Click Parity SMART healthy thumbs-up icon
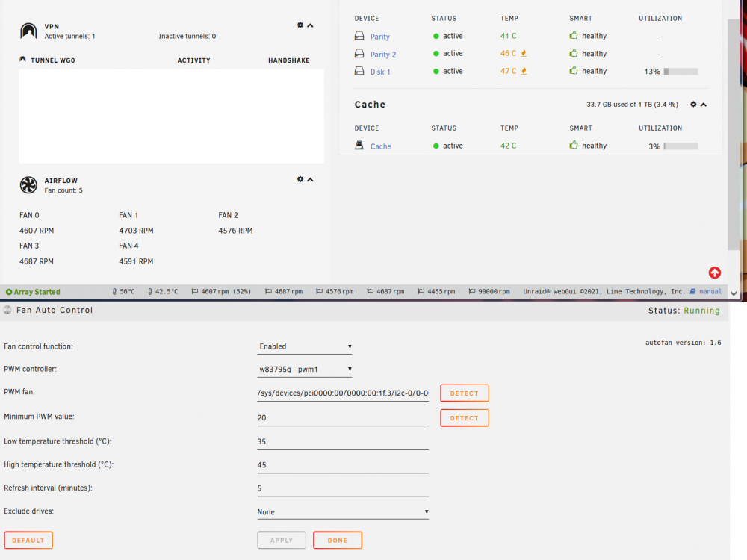747x560 pixels. (574, 35)
